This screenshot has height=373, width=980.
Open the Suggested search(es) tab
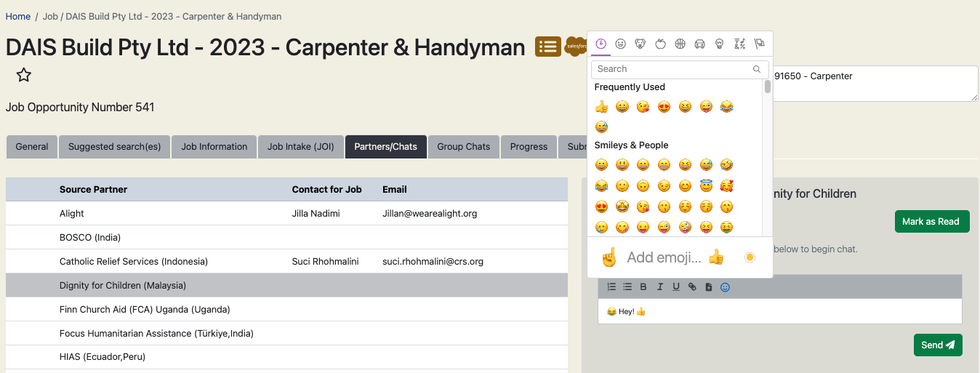(115, 147)
